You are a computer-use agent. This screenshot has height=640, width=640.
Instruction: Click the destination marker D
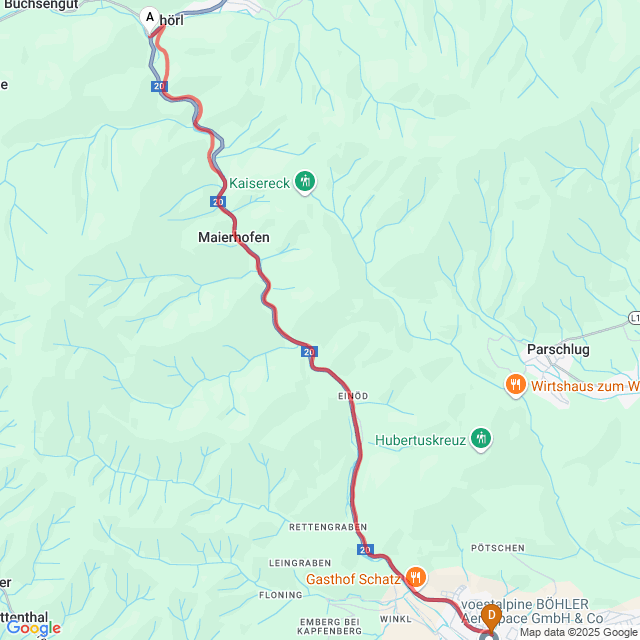point(491,616)
